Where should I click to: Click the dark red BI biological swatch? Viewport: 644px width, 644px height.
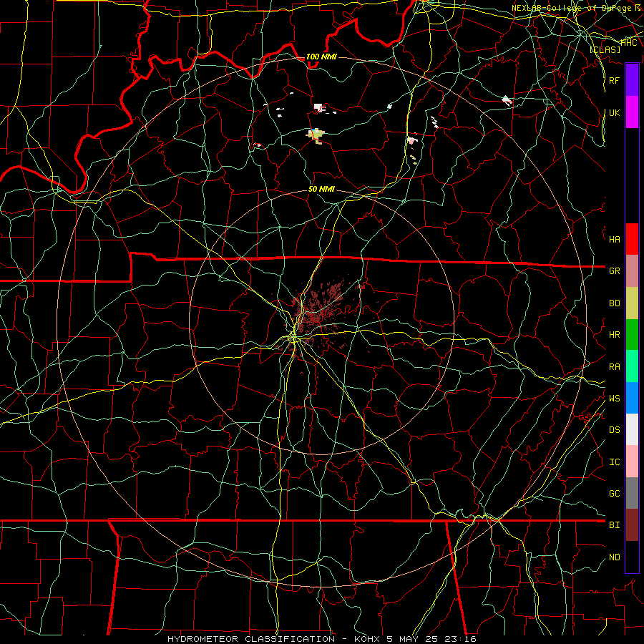632,525
